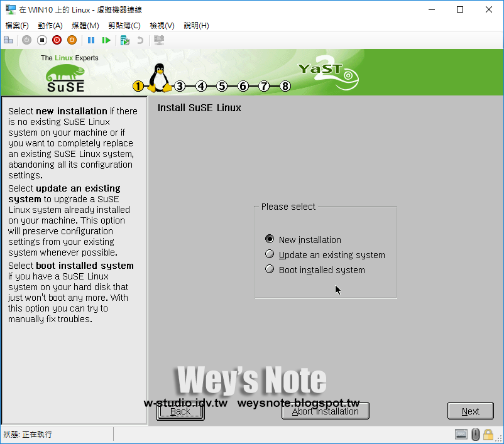Viewport: 504px width, 444px height.
Task: Turn off the VM with the red power icon
Action: tap(57, 40)
